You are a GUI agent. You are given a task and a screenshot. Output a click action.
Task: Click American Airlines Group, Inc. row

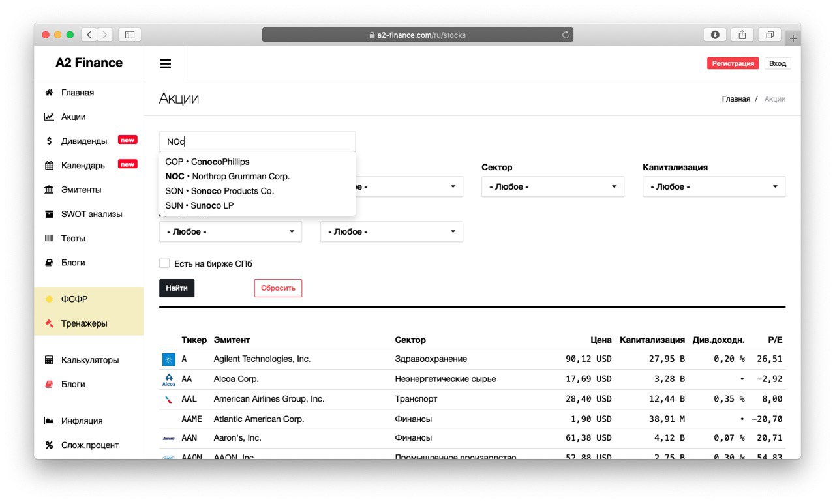click(472, 399)
